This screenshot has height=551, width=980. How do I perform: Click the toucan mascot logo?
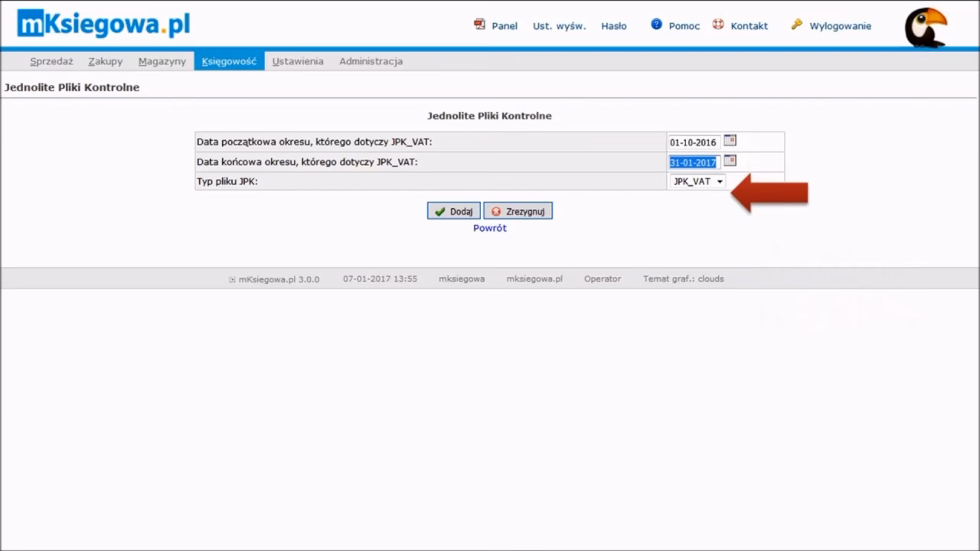pos(925,28)
